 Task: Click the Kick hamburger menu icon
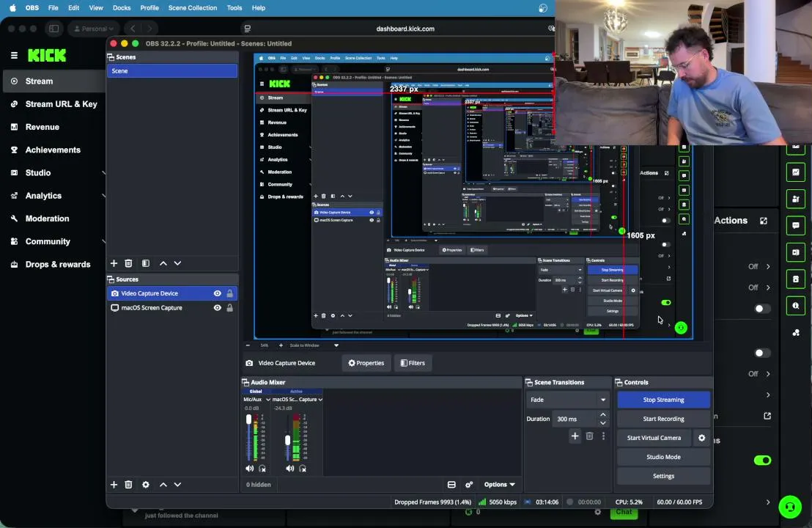tap(14, 56)
